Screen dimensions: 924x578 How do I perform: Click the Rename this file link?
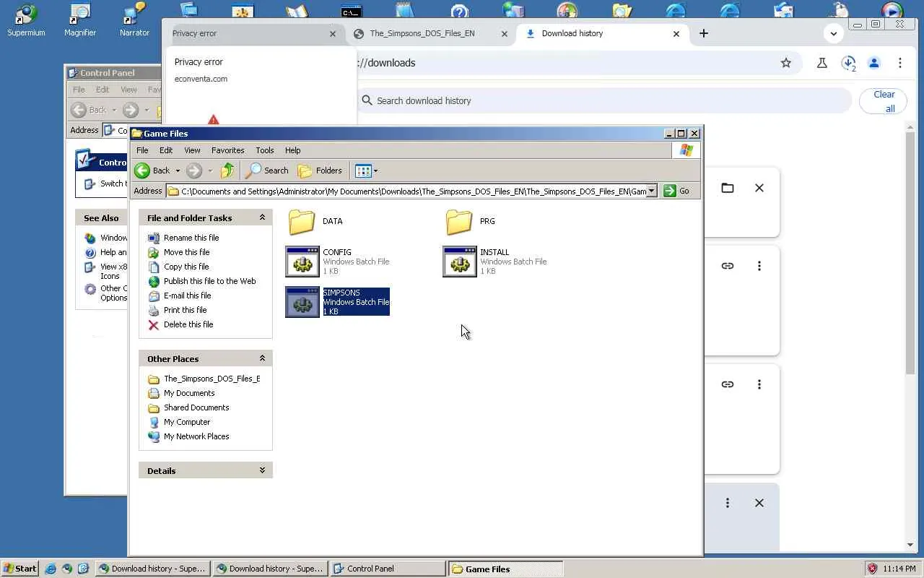click(x=191, y=238)
